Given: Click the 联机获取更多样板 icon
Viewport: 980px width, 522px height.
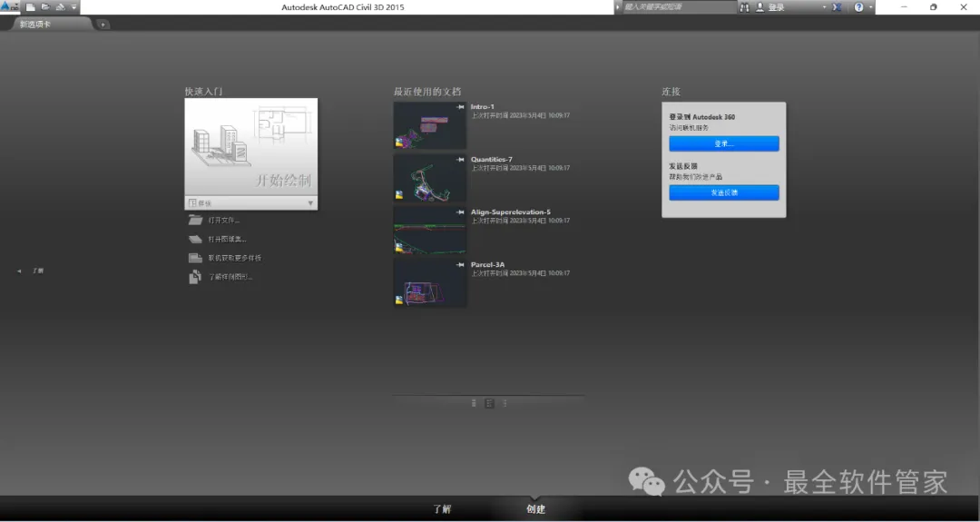Looking at the screenshot, I should (x=196, y=258).
